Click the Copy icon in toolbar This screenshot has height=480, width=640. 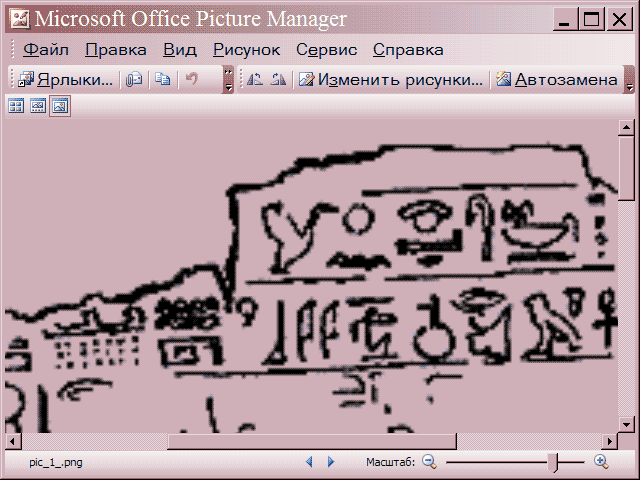click(163, 79)
